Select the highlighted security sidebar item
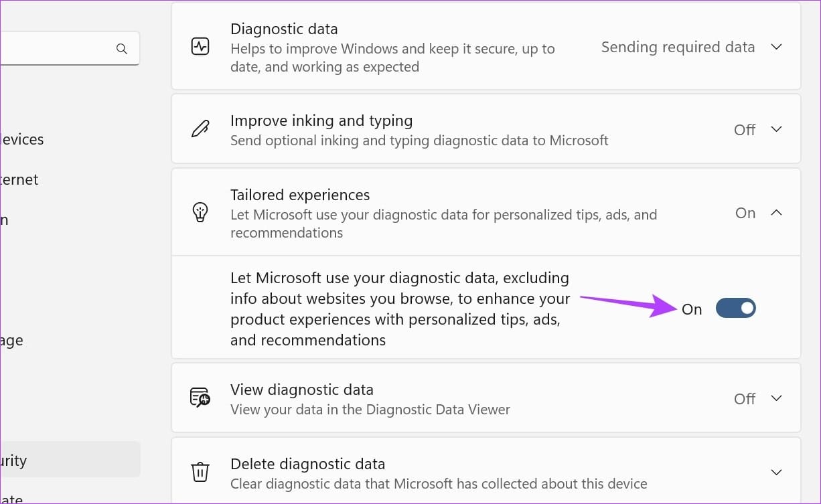Viewport: 821px width, 504px height. pos(70,459)
